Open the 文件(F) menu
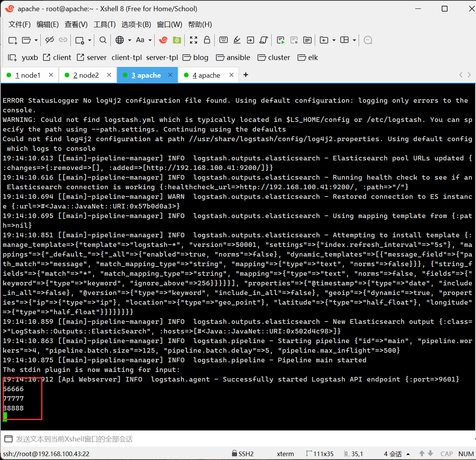476x460 pixels. (20, 25)
